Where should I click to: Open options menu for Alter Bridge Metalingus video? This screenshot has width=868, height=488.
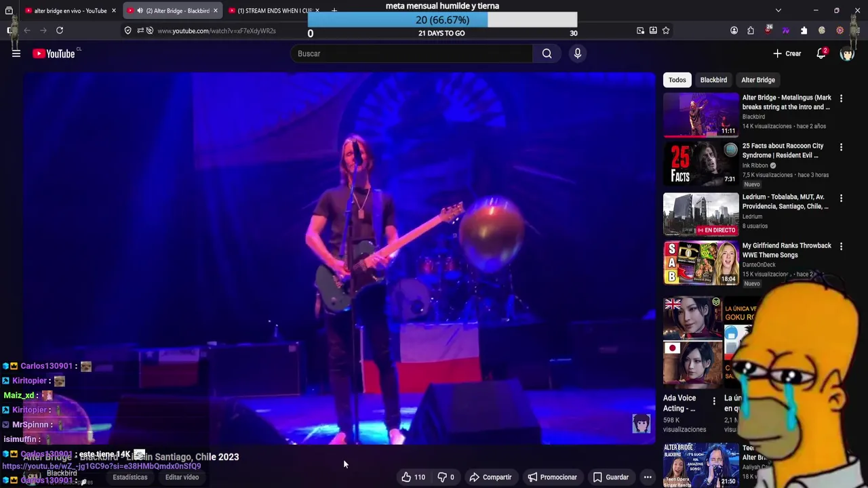[841, 99]
